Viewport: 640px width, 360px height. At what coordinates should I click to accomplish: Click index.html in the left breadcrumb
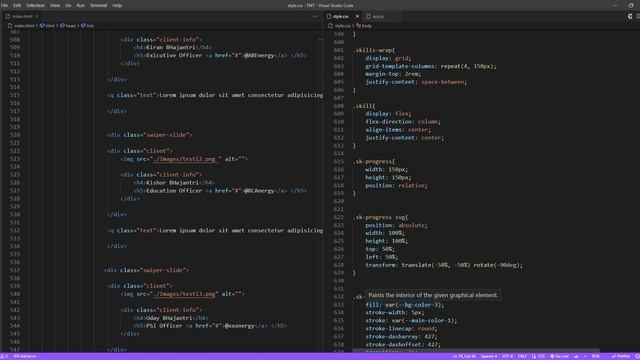pyautogui.click(x=24, y=25)
